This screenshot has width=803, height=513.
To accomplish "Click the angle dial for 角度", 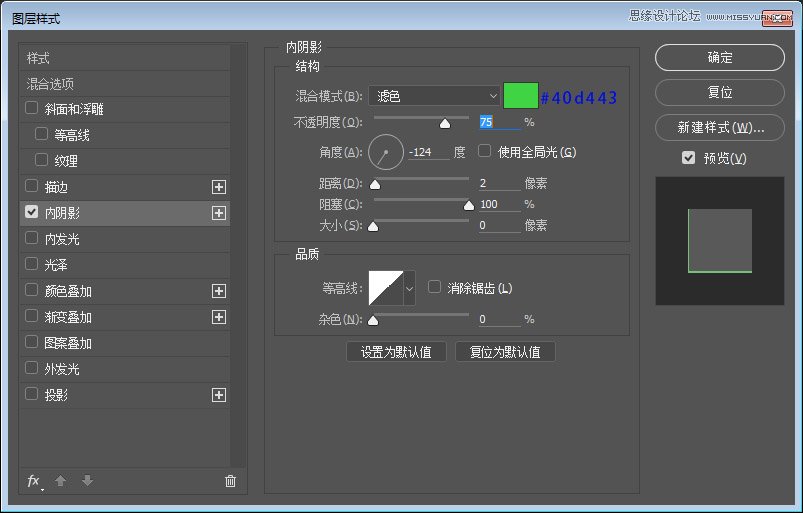I will [384, 153].
